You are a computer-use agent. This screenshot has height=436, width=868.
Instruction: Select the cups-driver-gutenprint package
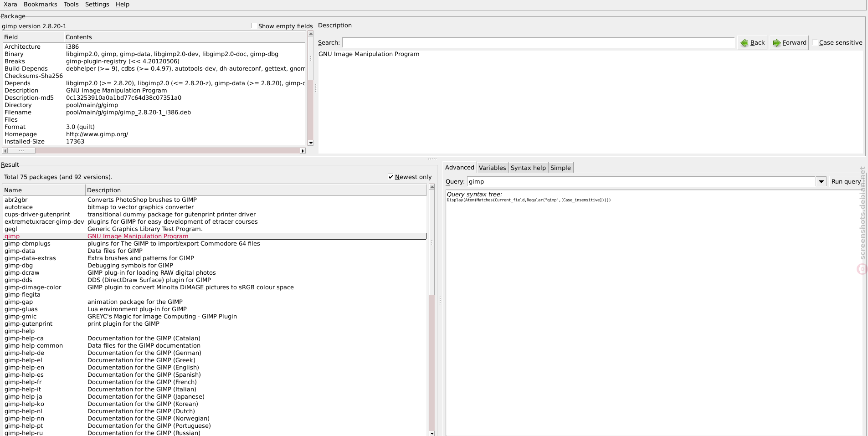pos(215,215)
